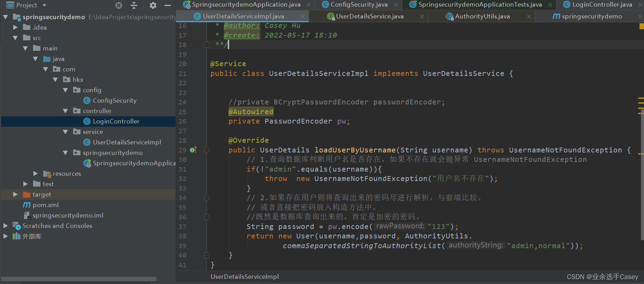644x284 pixels.
Task: Toggle fold end marker on line 40
Action: coord(207,255)
